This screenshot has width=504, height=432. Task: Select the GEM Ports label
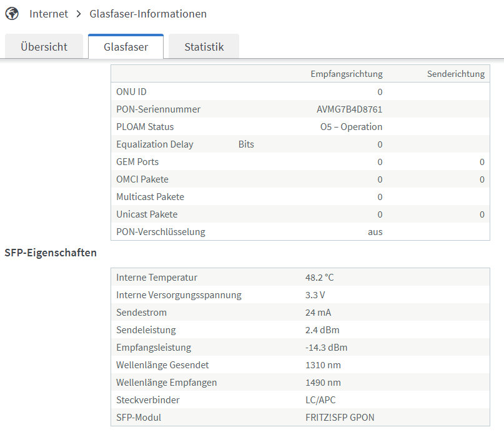[137, 162]
